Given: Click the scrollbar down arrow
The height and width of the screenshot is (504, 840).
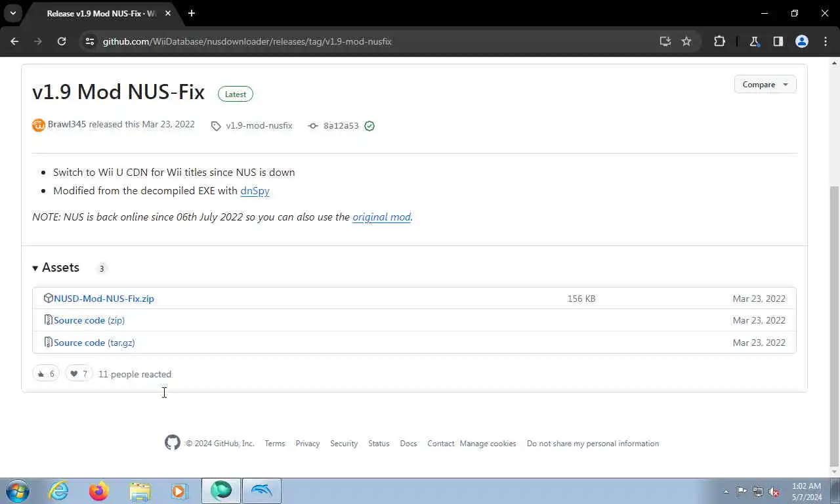Looking at the screenshot, I should point(834,472).
